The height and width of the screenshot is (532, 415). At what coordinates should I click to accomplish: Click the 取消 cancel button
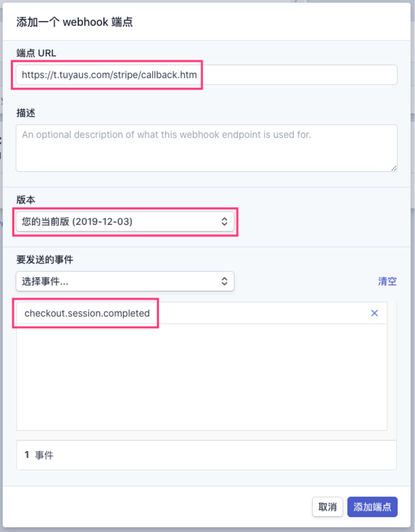[x=327, y=507]
